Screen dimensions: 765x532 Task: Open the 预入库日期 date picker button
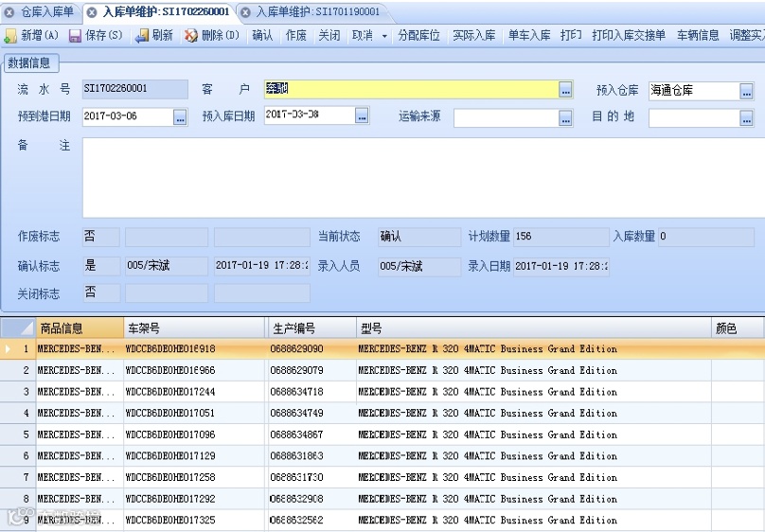click(362, 115)
